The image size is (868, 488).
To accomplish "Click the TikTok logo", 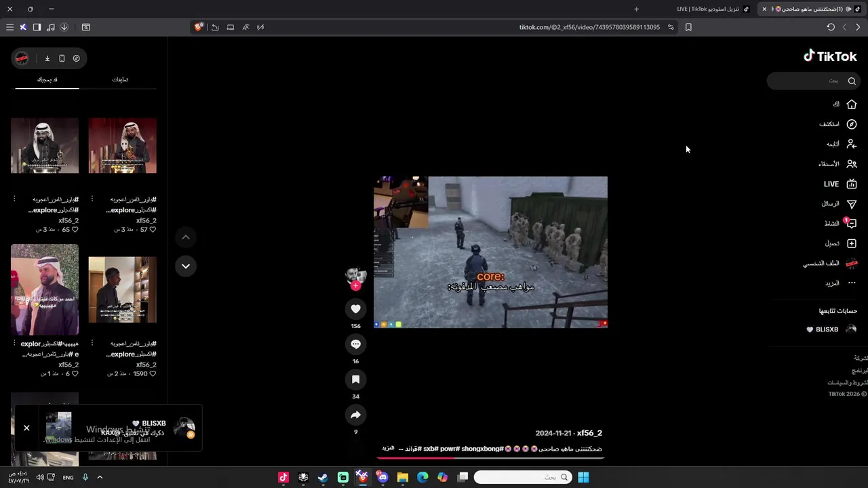I will (831, 56).
